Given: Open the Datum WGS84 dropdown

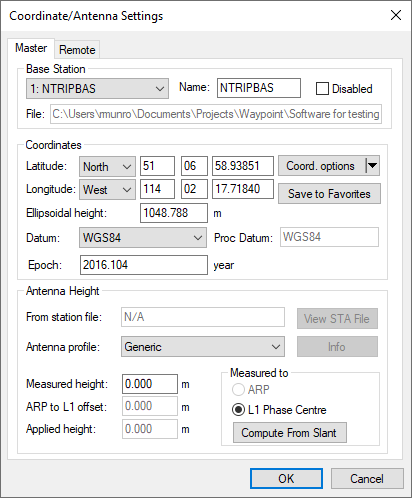Looking at the screenshot, I should tap(143, 238).
